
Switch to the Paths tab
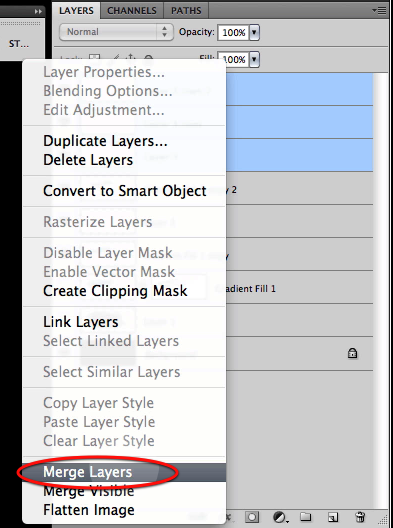(186, 10)
